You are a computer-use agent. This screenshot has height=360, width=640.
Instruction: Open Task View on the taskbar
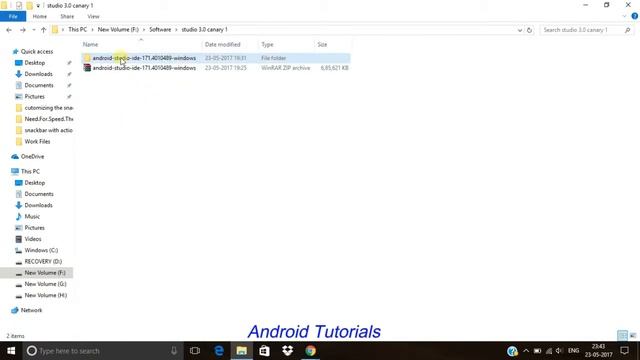click(x=195, y=351)
